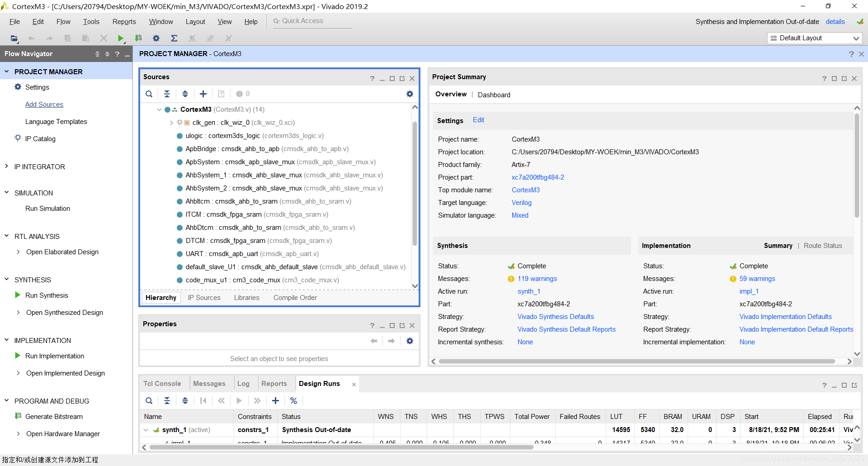Click the Generate Bitstream toolbar icon

[138, 38]
